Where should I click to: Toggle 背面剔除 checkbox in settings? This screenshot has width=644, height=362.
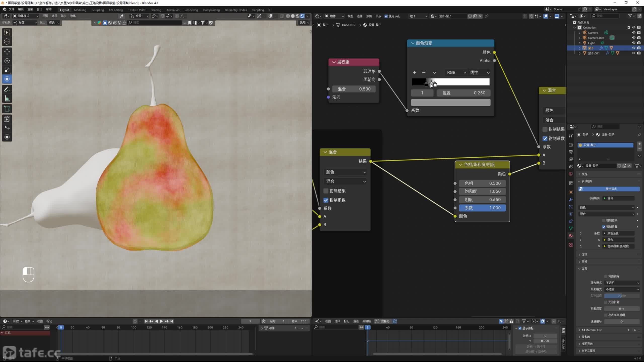[606, 276]
